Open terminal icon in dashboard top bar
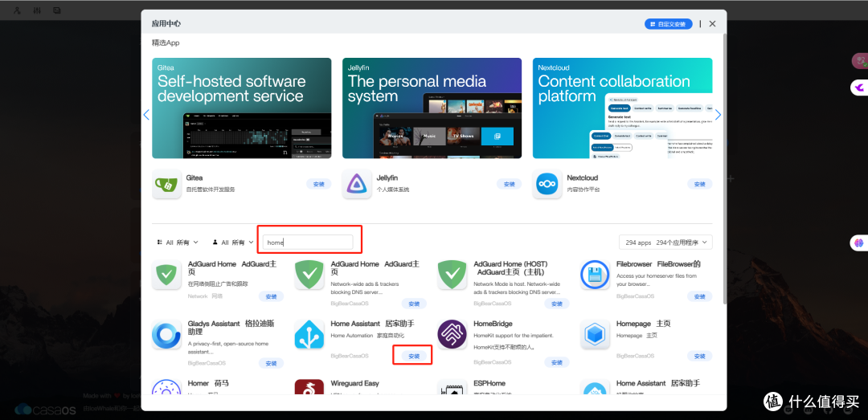The width and height of the screenshot is (868, 420). tap(57, 10)
